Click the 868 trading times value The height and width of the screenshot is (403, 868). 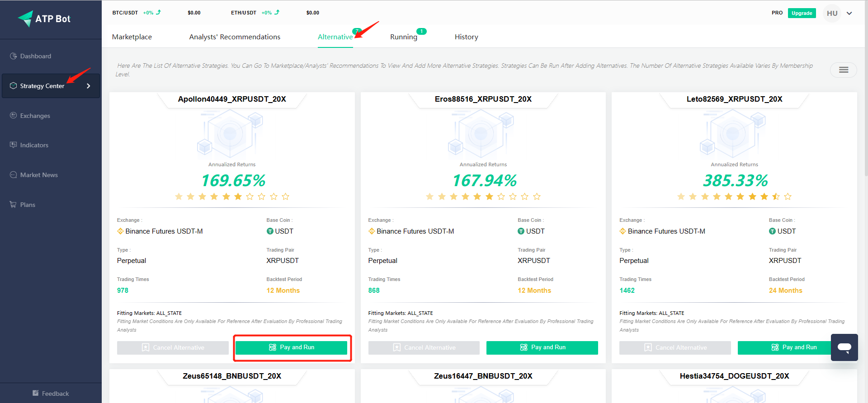pyautogui.click(x=374, y=291)
